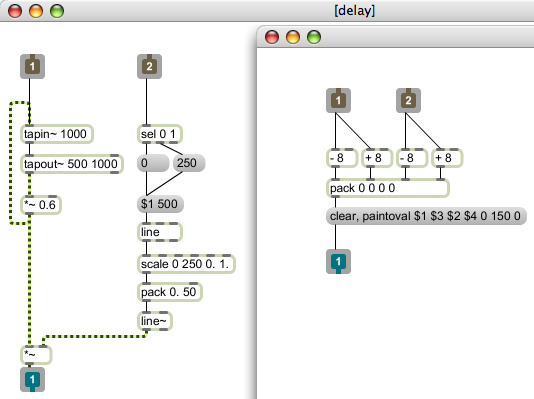The image size is (534, 399).
Task: Click the [delay] window title bar
Action: tap(354, 11)
